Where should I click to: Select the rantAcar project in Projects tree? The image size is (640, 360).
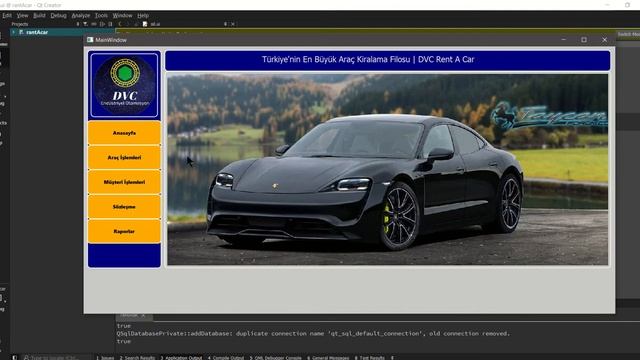37,32
